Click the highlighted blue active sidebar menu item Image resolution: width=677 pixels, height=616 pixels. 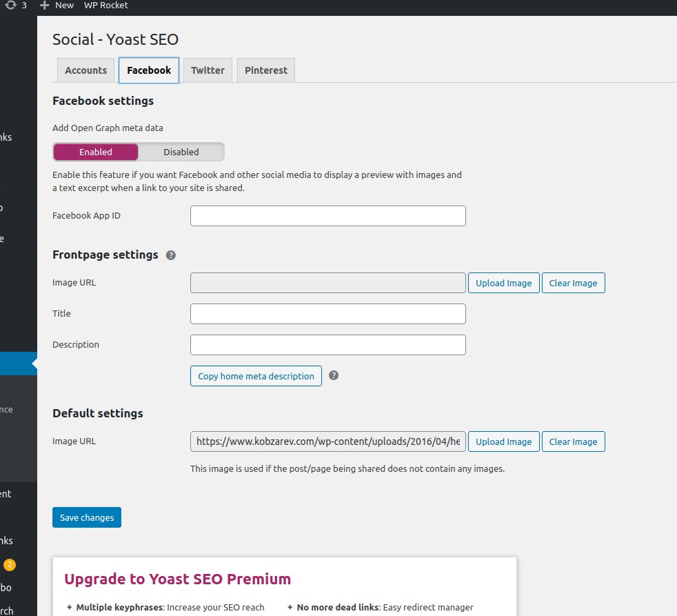click(x=19, y=364)
